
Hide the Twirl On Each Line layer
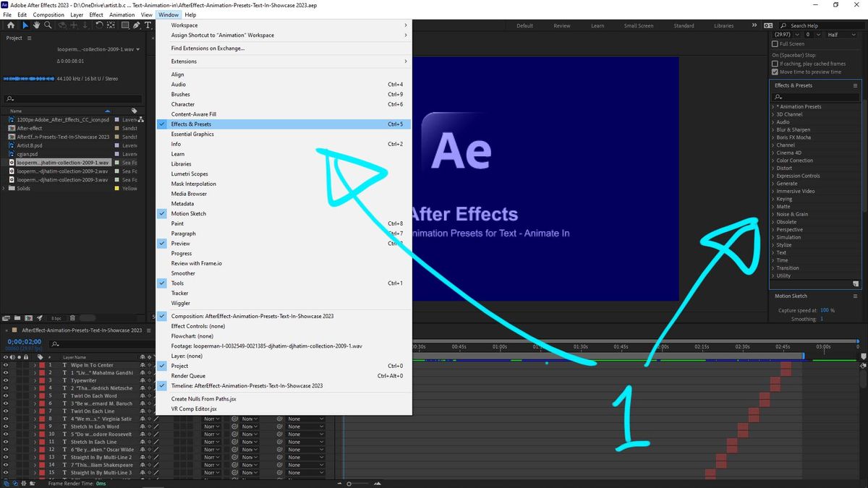tap(5, 411)
